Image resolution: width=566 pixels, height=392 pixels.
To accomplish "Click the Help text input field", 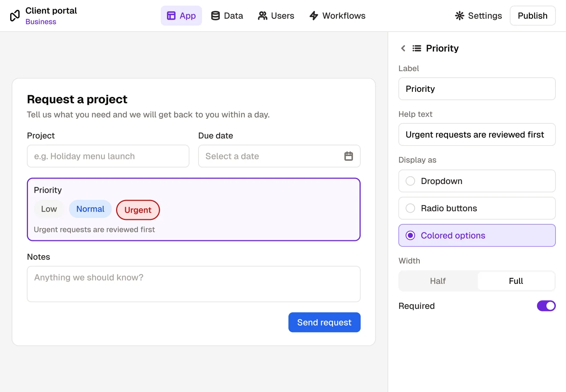I will pyautogui.click(x=477, y=134).
